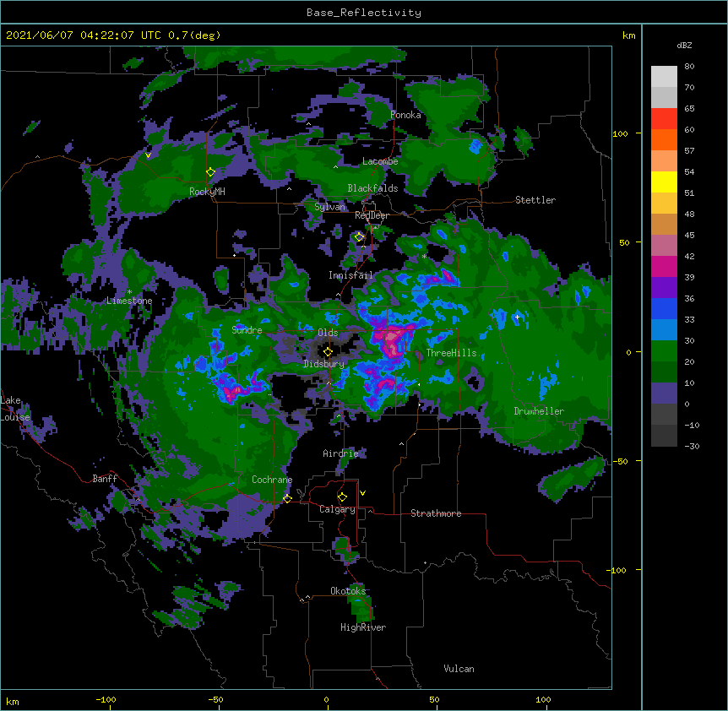Viewport: 728px width, 711px height.
Task: Click the yellow V marker east of Calgary
Action: coord(362,493)
